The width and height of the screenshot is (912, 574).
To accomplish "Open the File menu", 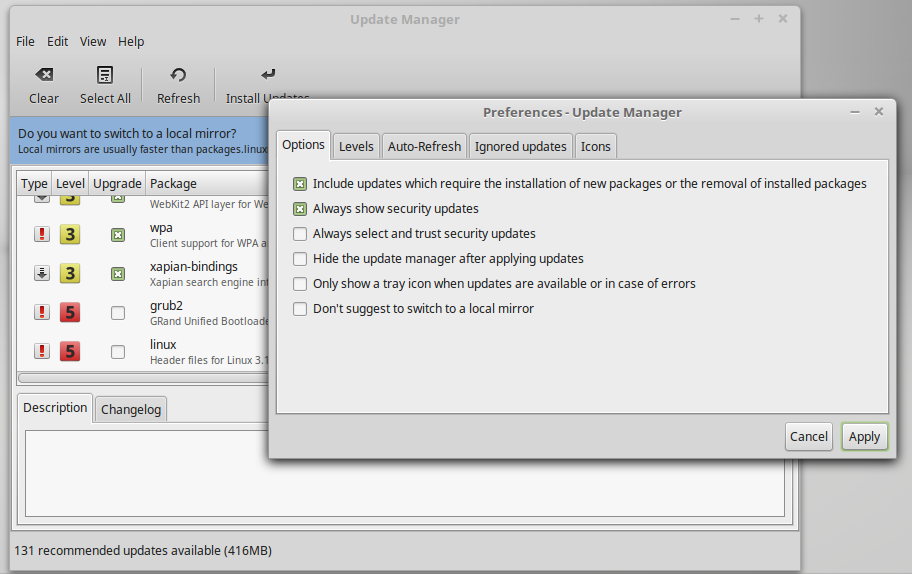I will tap(25, 41).
